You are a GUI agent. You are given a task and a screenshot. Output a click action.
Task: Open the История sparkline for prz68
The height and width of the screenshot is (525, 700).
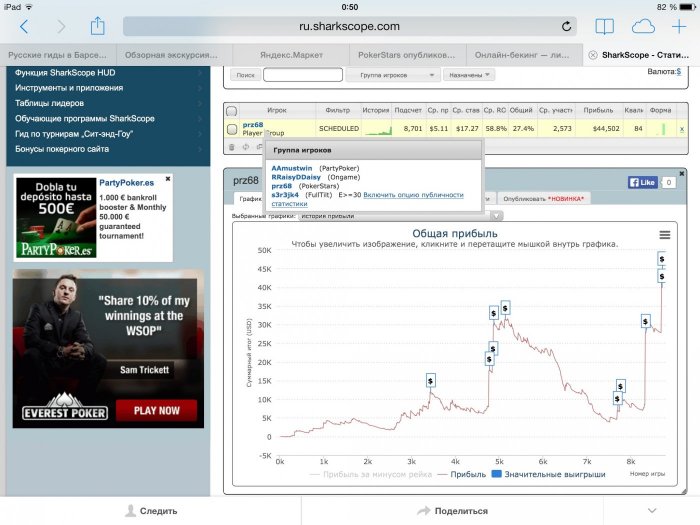click(x=378, y=129)
